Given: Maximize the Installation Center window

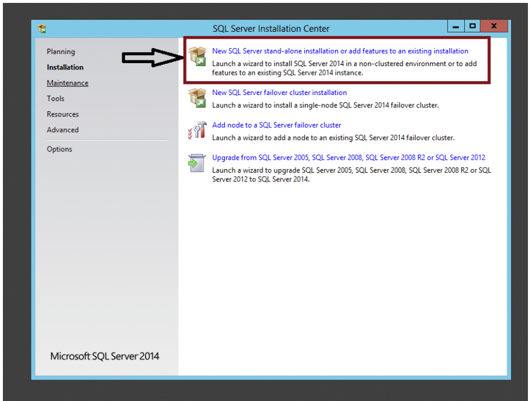Looking at the screenshot, I should (472, 26).
